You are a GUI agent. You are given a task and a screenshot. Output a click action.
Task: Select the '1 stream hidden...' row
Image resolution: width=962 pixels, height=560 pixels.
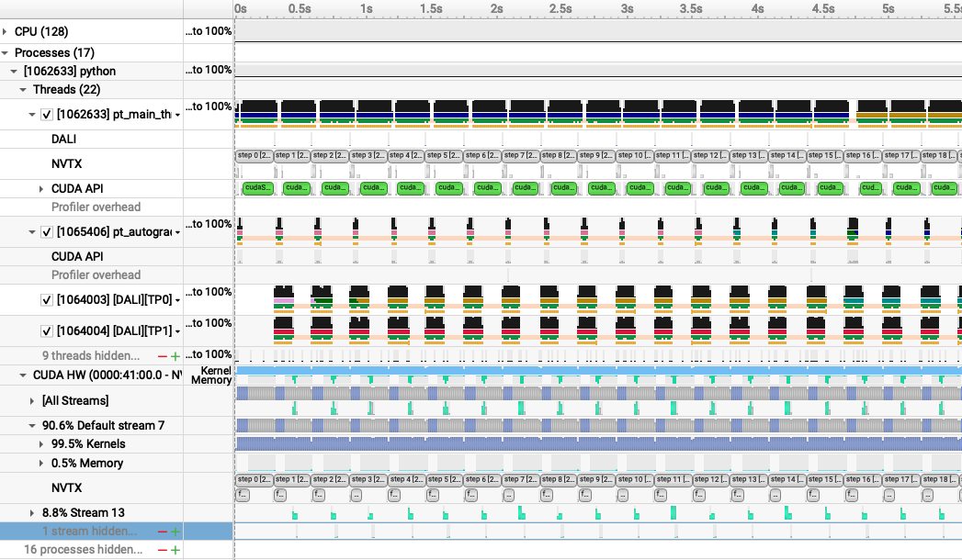click(117, 532)
